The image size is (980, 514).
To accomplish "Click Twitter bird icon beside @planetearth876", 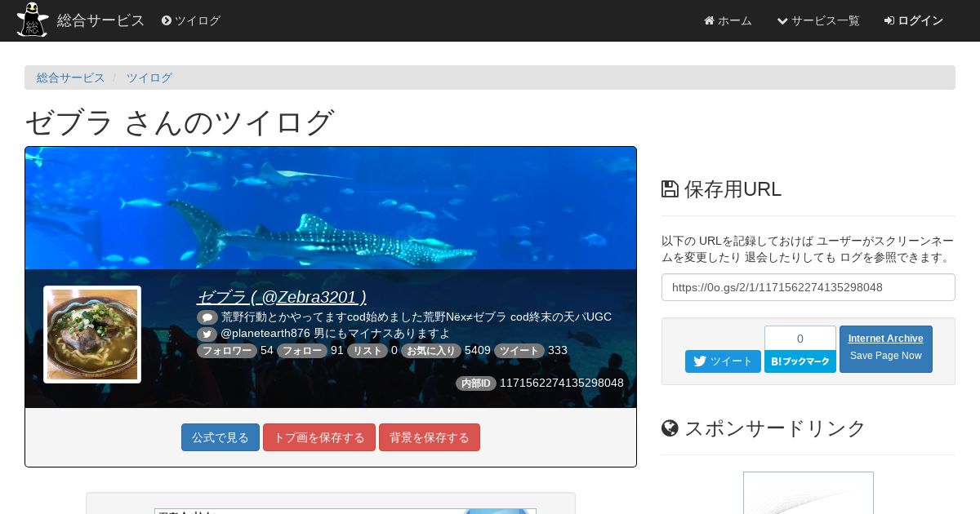I will coord(207,335).
